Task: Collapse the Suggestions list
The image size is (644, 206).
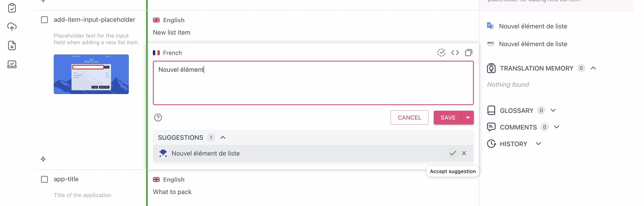Action: click(x=222, y=137)
